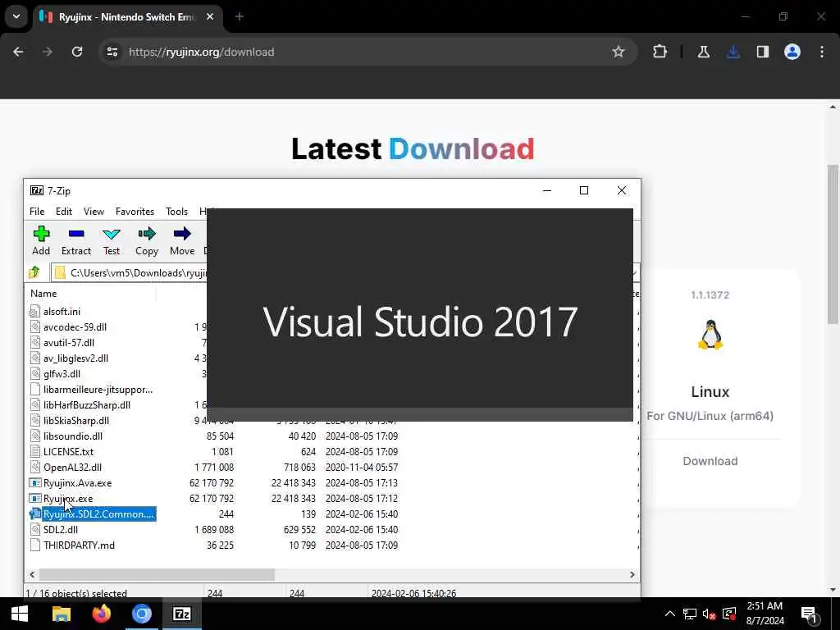840x630 pixels.
Task: Click the site information icon in address bar
Action: (x=112, y=52)
